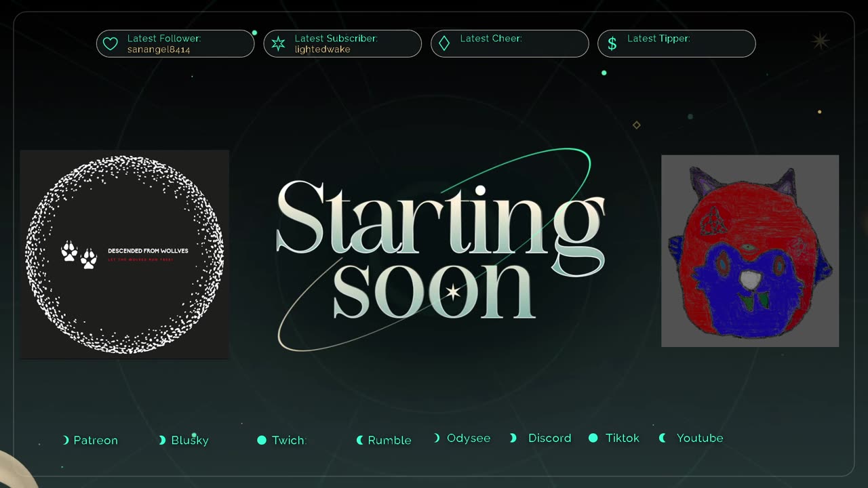The height and width of the screenshot is (488, 868).
Task: Click the Youtube label
Action: tap(700, 438)
